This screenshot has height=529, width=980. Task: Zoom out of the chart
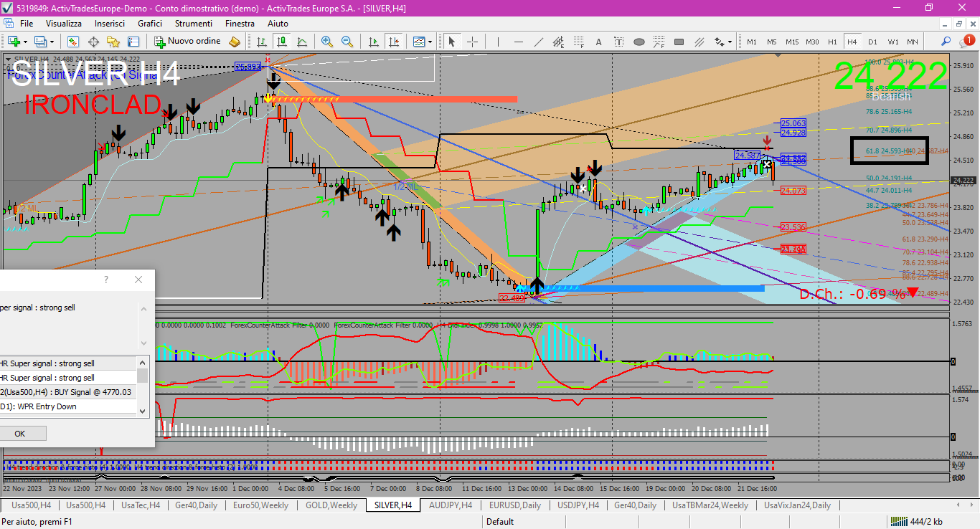[x=347, y=42]
